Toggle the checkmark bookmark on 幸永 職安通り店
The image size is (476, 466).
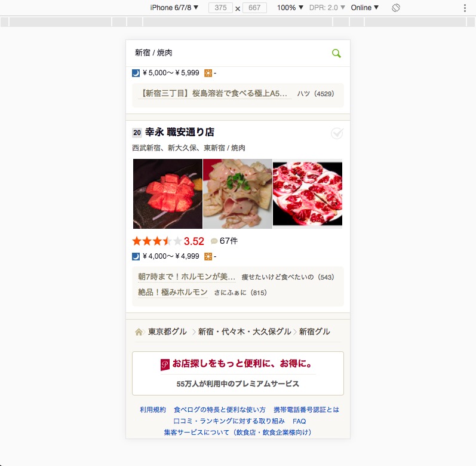(337, 133)
